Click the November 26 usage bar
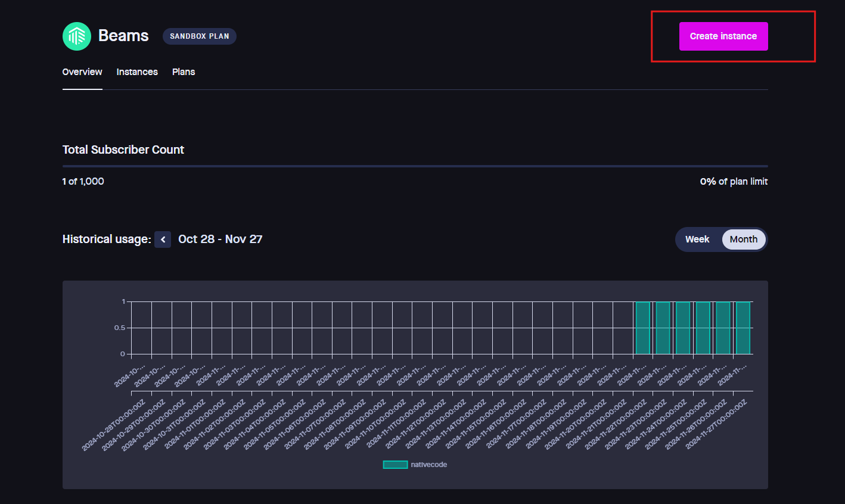The height and width of the screenshot is (504, 845). [723, 328]
